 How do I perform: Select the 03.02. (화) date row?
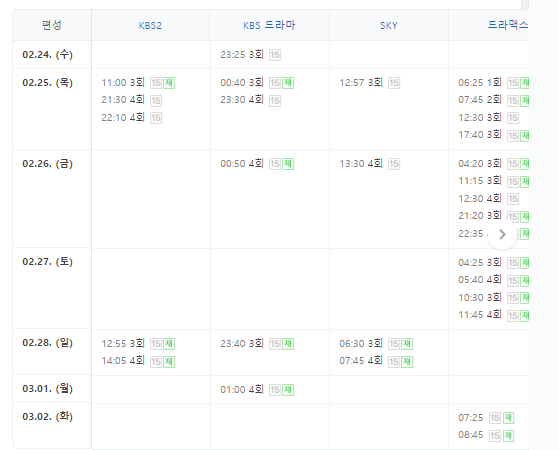(x=47, y=416)
